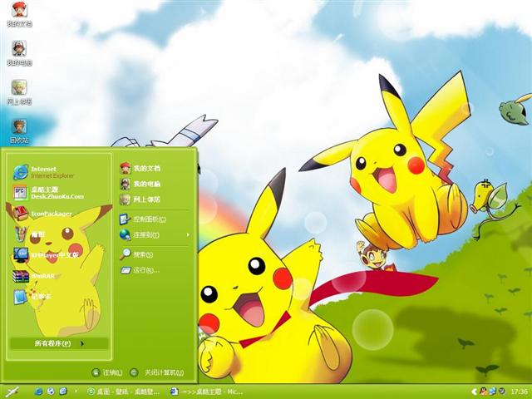Image resolution: width=532 pixels, height=399 pixels.
Task: Expand 所有程序(P) all programs list
Action: (x=59, y=343)
